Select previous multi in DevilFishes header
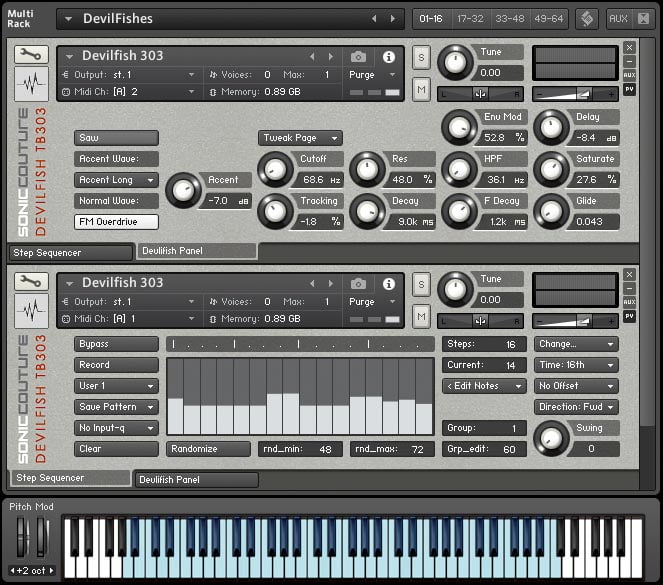The image size is (663, 585). click(x=374, y=19)
